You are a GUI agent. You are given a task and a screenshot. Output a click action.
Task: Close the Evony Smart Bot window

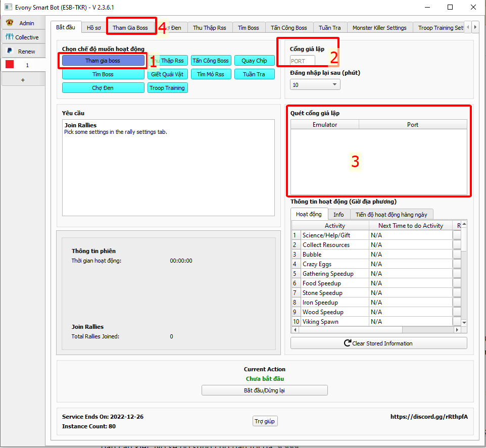[x=473, y=7]
